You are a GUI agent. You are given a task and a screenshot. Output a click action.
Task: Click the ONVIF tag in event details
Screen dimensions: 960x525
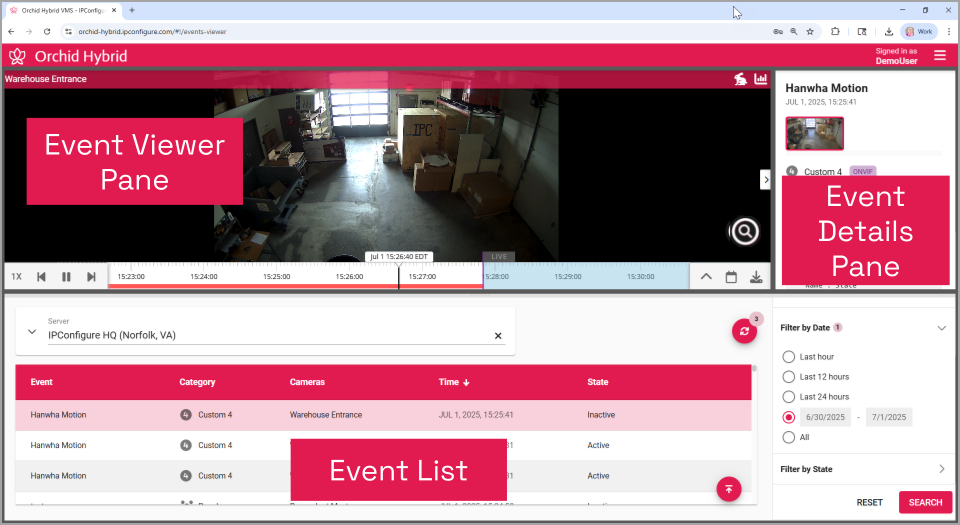862,171
